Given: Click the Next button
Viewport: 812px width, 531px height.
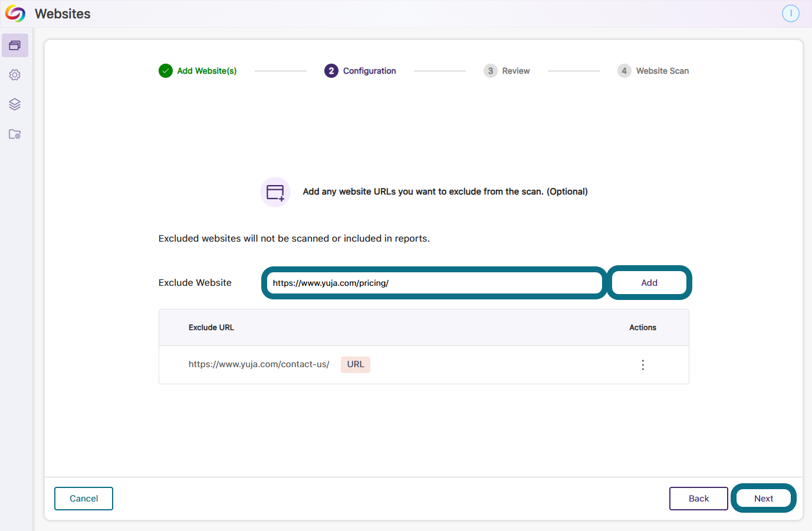Looking at the screenshot, I should 764,499.
